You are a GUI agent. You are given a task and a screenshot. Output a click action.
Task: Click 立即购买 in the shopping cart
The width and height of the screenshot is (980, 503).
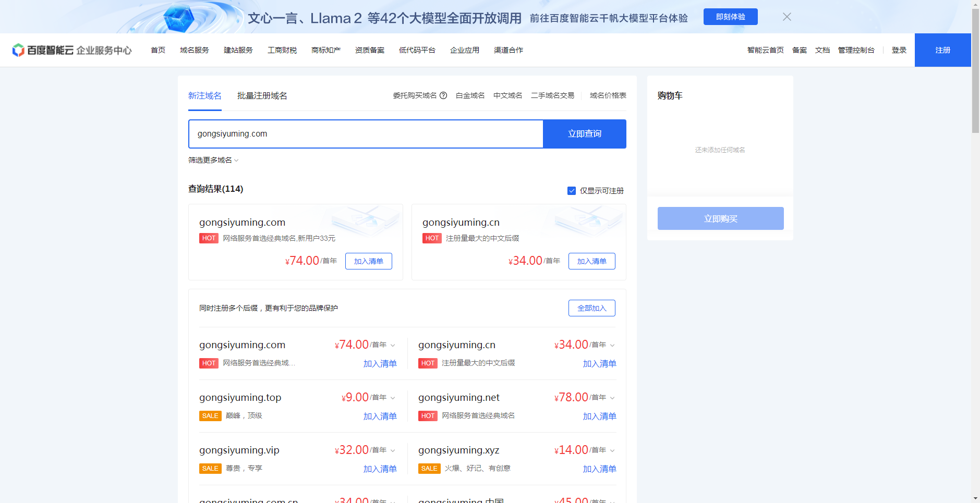[720, 218]
